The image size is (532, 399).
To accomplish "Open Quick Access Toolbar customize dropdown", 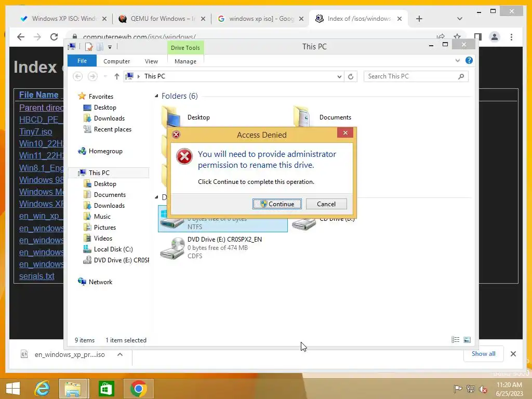I will click(110, 47).
